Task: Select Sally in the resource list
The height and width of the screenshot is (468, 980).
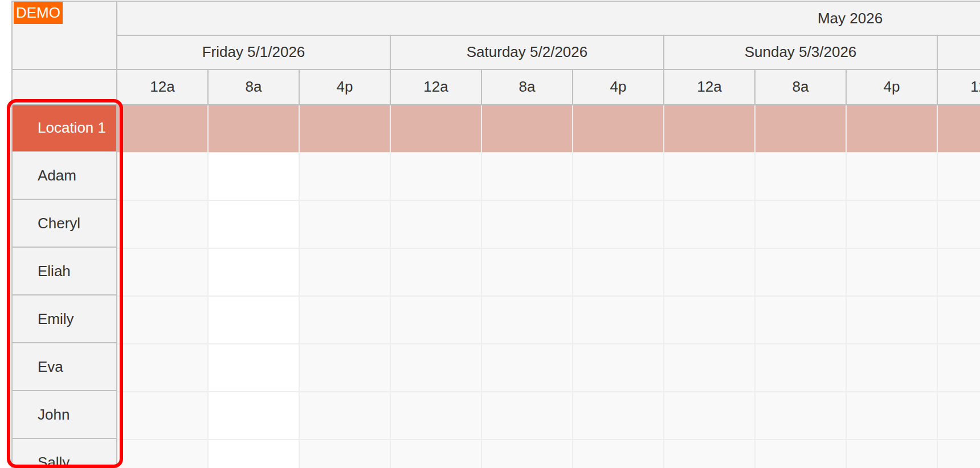Action: point(64,454)
